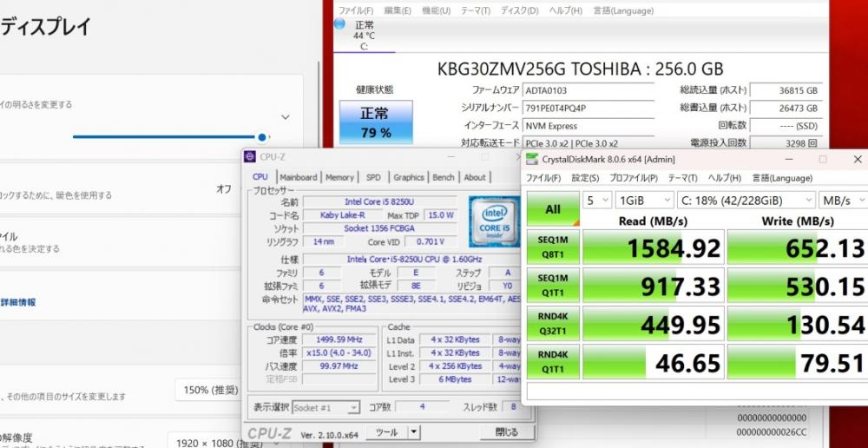Click the 917.33 read result cell

(654, 285)
